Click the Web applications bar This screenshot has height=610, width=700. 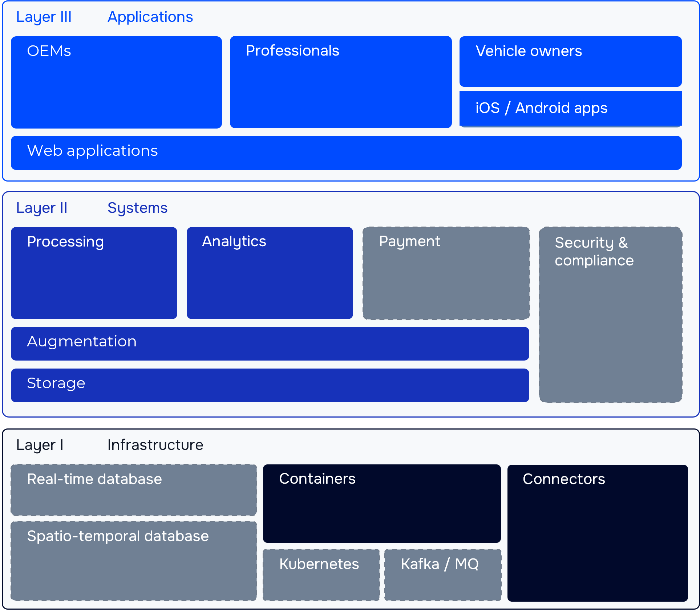click(x=346, y=152)
